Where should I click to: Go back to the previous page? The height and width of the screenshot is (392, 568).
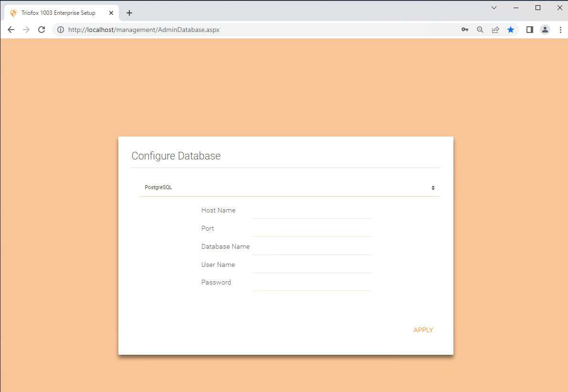11,30
